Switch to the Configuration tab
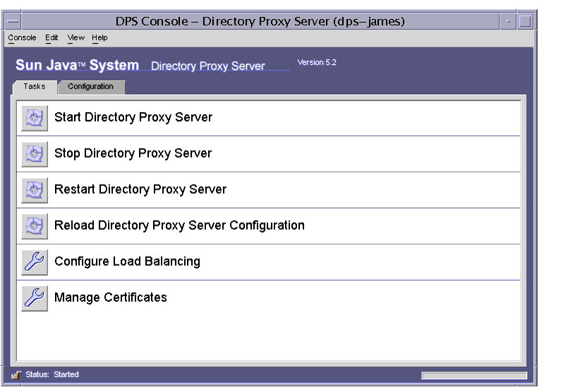Image resolution: width=580 pixels, height=392 pixels. (x=91, y=87)
